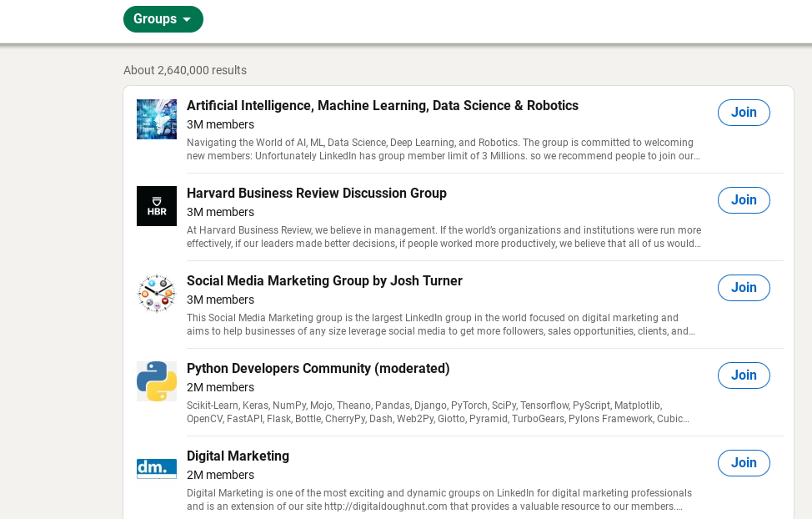Screen dimensions: 812x519
Task: Click '2M members' under Python Developers Community
Action: [220, 387]
